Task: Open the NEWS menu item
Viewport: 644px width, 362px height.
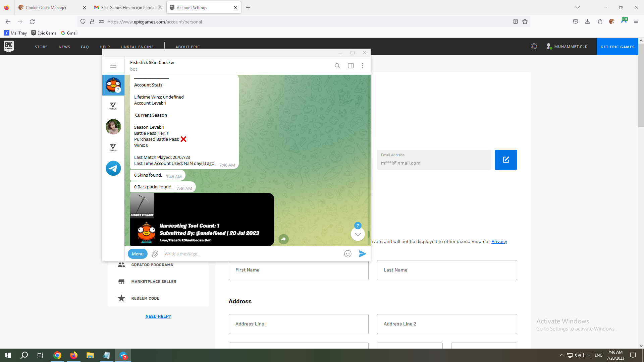Action: (64, 47)
